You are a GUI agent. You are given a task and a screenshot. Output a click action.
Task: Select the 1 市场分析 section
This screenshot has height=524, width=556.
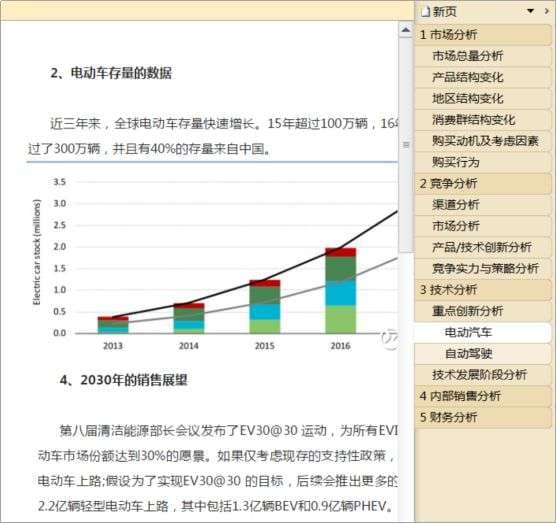[x=483, y=35]
